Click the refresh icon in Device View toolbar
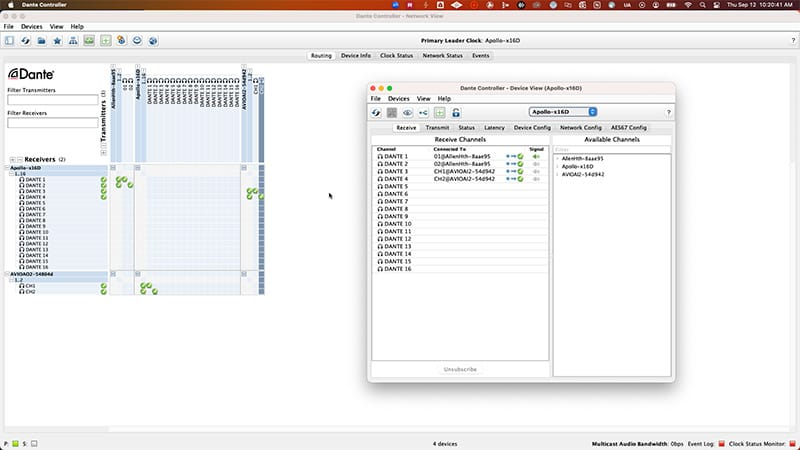The height and width of the screenshot is (450, 800). [x=376, y=112]
